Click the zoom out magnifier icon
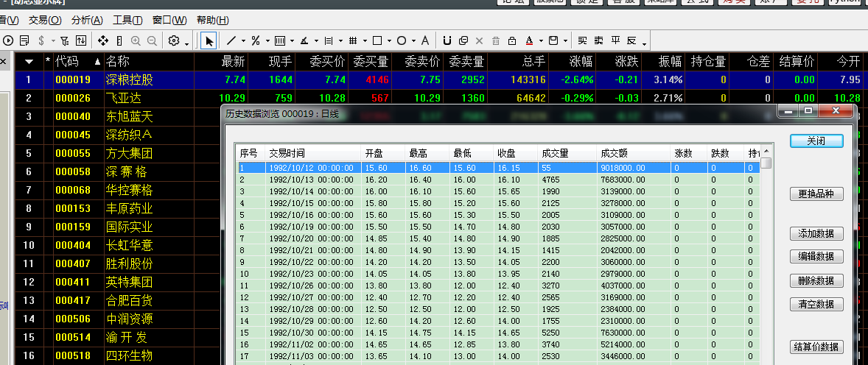The width and height of the screenshot is (868, 365). 151,40
